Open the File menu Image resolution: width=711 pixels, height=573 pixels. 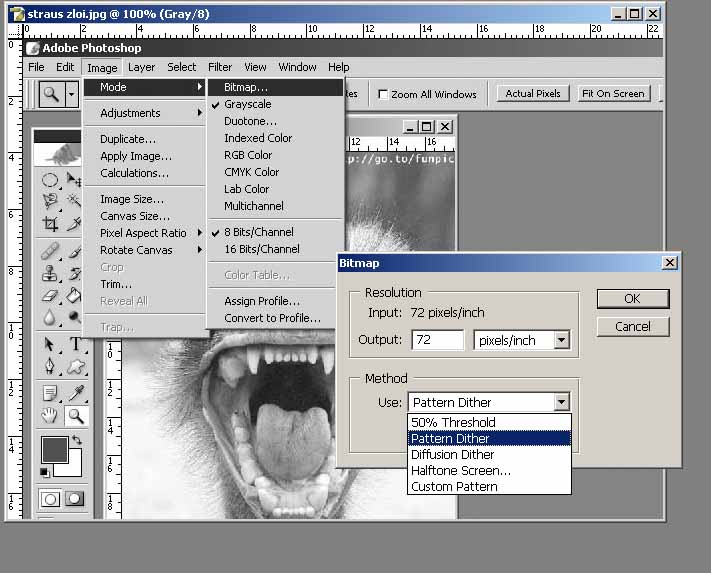(x=36, y=67)
